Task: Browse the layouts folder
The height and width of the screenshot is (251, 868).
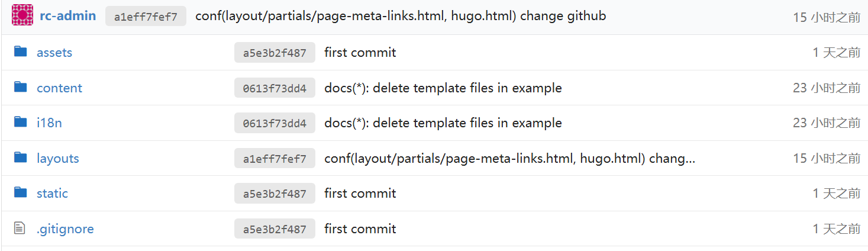Action: [x=57, y=159]
